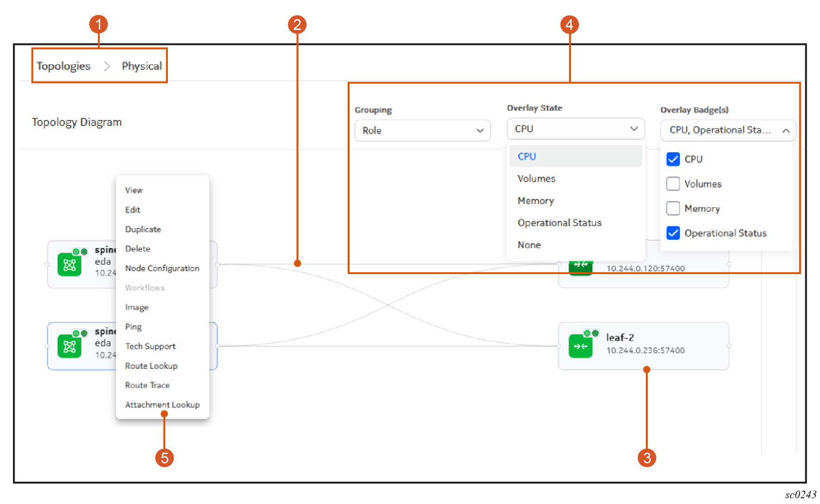Choose Tech Support from context menu
The image size is (820, 504).
pyautogui.click(x=162, y=346)
